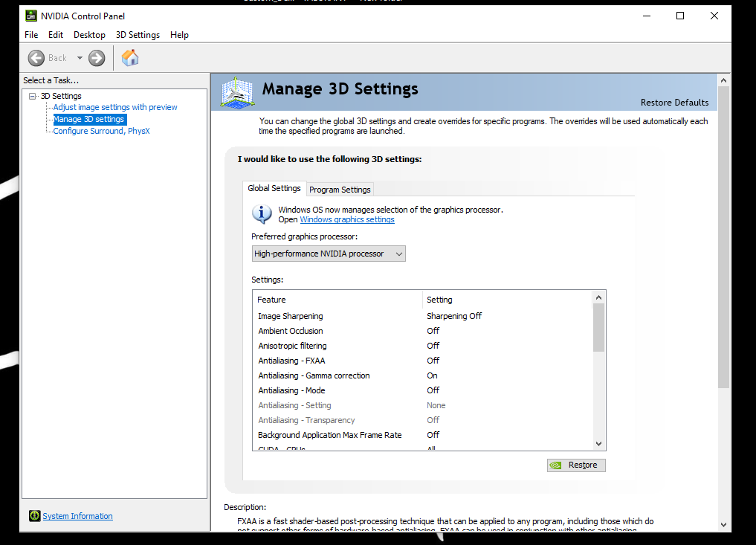This screenshot has height=545, width=756.
Task: Click the Sharpening Off setting value
Action: point(454,316)
